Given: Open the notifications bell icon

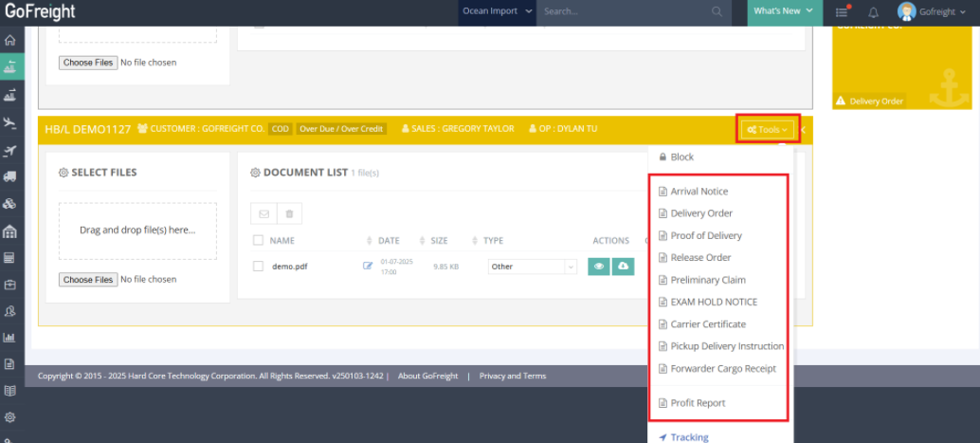Looking at the screenshot, I should click(x=873, y=12).
